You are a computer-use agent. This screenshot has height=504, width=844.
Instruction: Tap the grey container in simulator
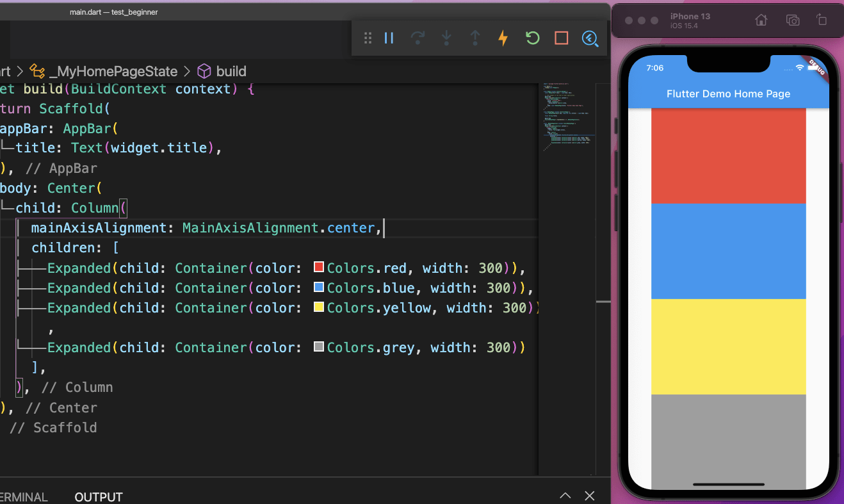728,442
